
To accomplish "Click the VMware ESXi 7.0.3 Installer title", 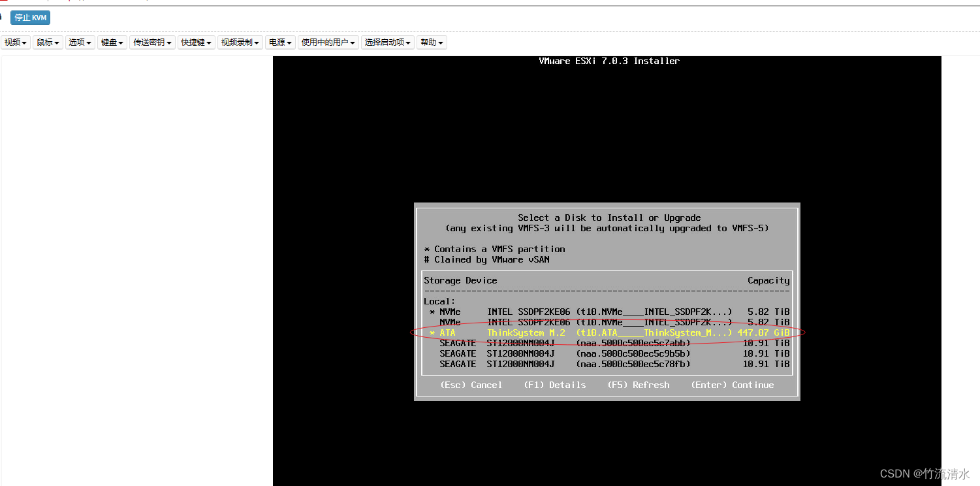I will 609,61.
